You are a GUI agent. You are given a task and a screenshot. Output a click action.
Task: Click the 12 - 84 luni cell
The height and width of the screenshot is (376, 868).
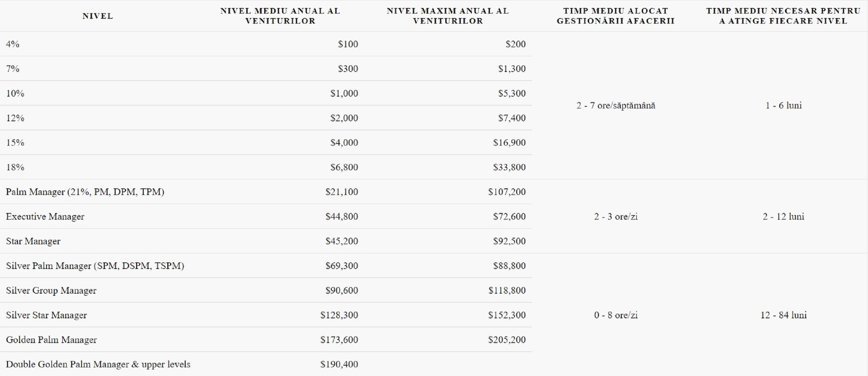pos(784,315)
